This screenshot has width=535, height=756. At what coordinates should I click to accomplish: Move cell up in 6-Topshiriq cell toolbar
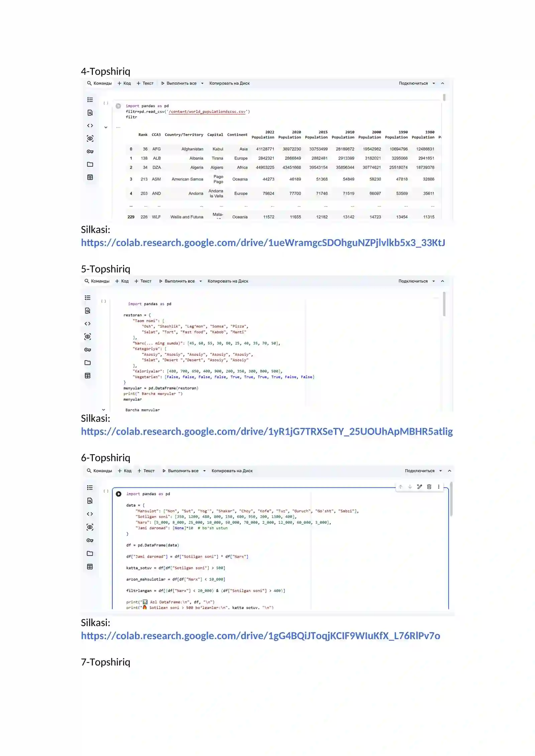pos(401,487)
